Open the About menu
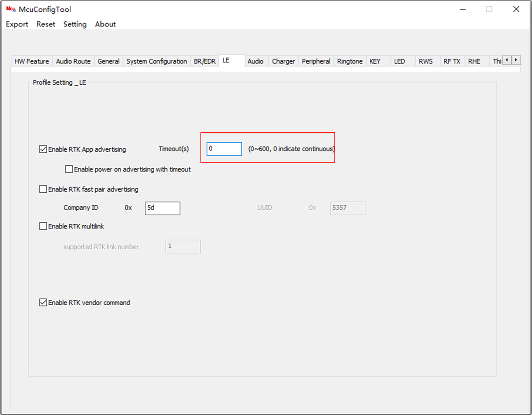This screenshot has width=532, height=415. pos(106,24)
